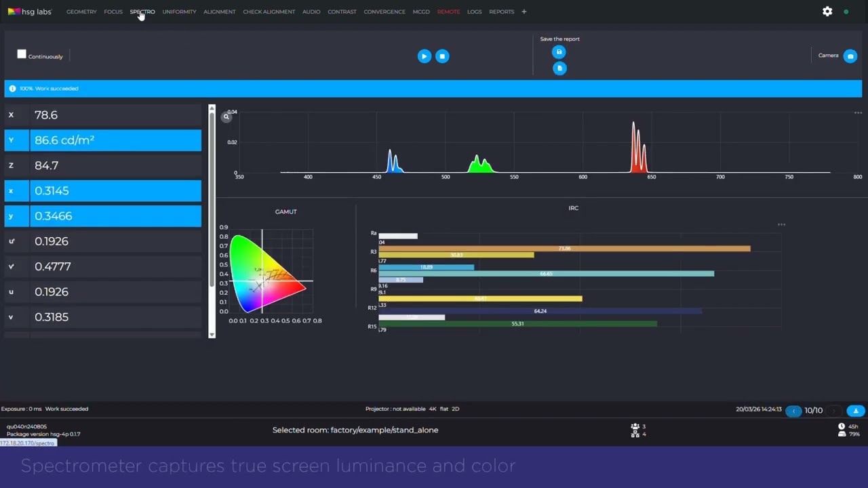The image size is (868, 488).
Task: Save the report using the floppy disk icon
Action: click(x=559, y=52)
